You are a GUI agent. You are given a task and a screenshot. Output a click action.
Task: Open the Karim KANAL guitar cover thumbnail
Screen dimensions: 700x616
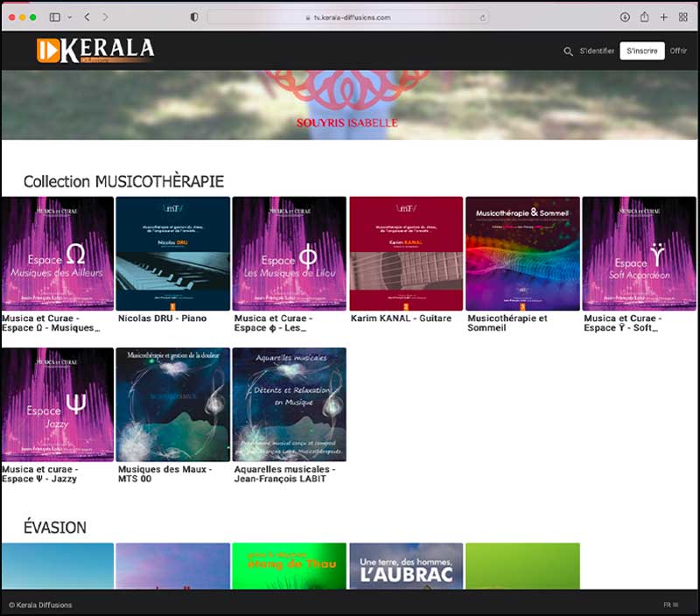(x=406, y=254)
